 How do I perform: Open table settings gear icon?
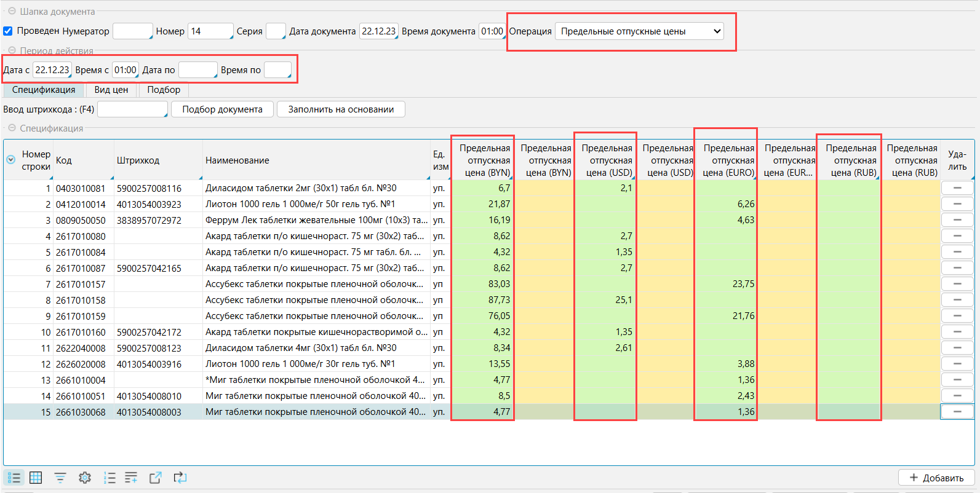85,478
